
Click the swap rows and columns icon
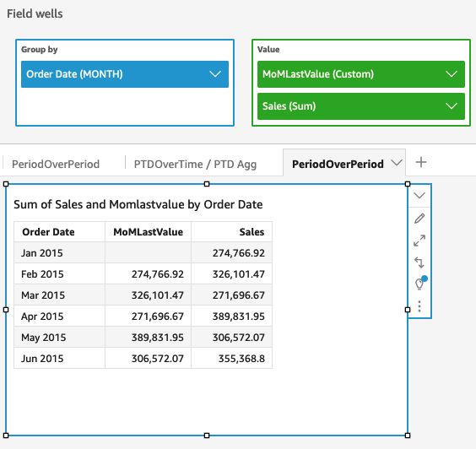coord(419,262)
